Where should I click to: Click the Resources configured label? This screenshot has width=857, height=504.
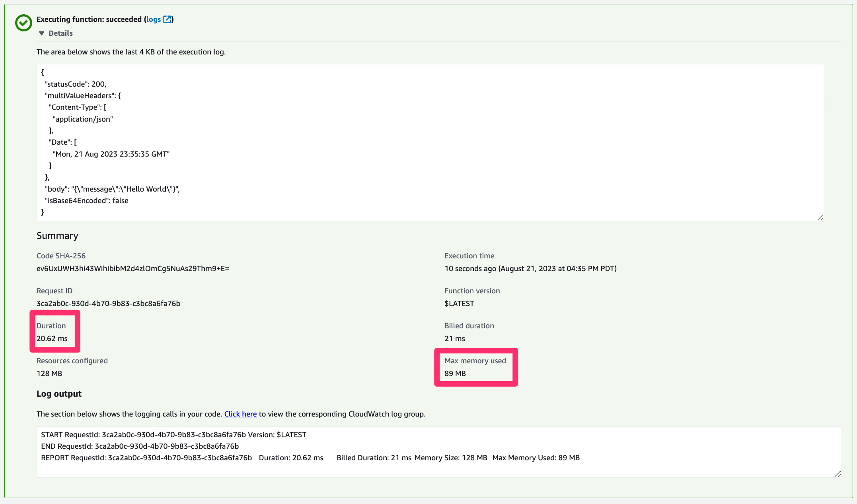click(72, 361)
